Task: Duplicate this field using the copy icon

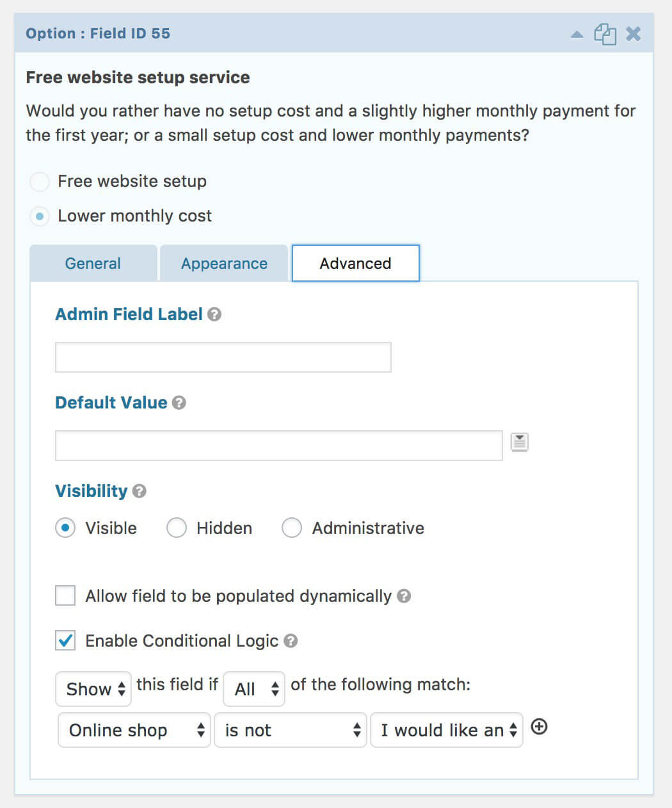Action: [x=605, y=34]
